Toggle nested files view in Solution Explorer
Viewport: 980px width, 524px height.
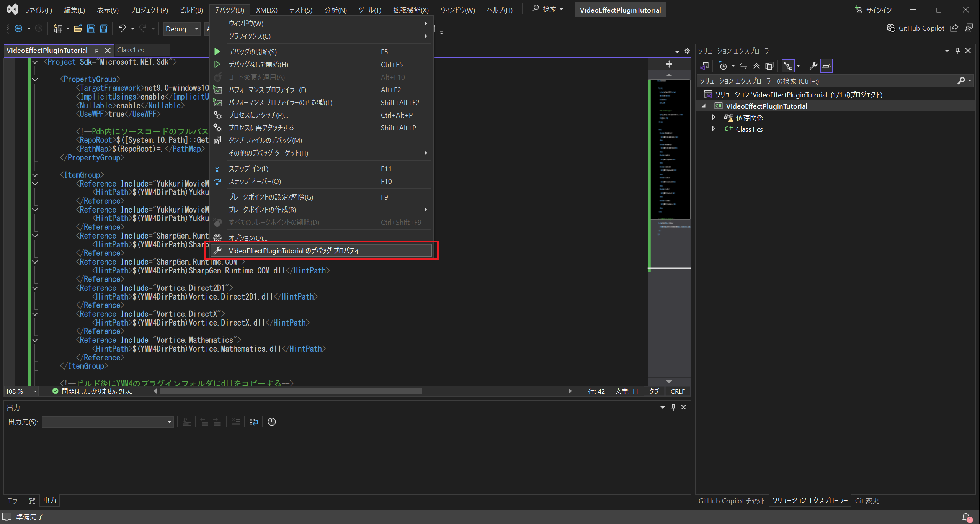(x=788, y=66)
